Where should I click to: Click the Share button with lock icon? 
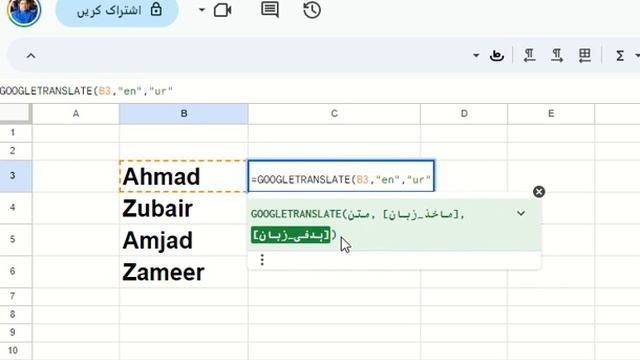click(x=117, y=11)
